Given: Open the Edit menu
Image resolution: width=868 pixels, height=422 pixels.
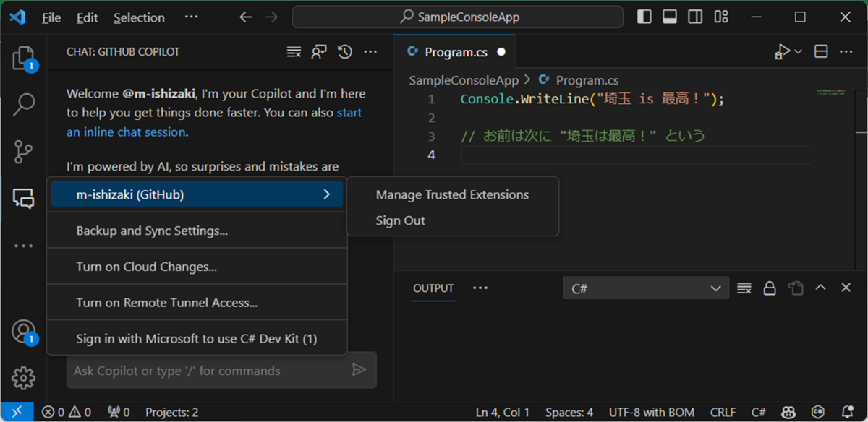Looking at the screenshot, I should [x=88, y=17].
